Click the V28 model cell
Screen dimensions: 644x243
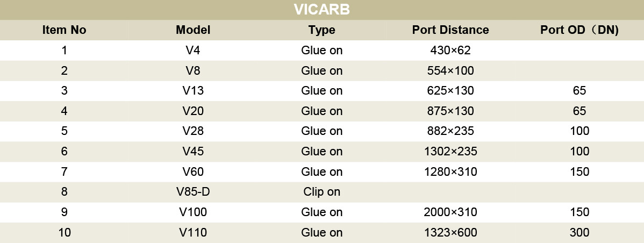click(x=193, y=131)
